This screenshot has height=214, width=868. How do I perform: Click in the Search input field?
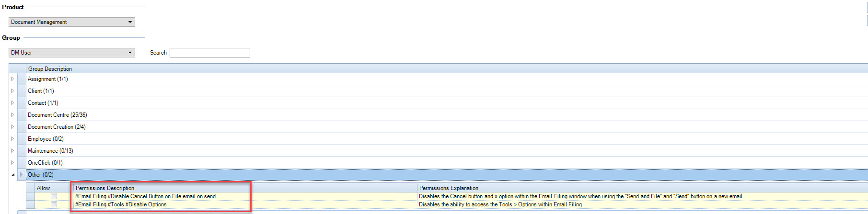pos(210,53)
